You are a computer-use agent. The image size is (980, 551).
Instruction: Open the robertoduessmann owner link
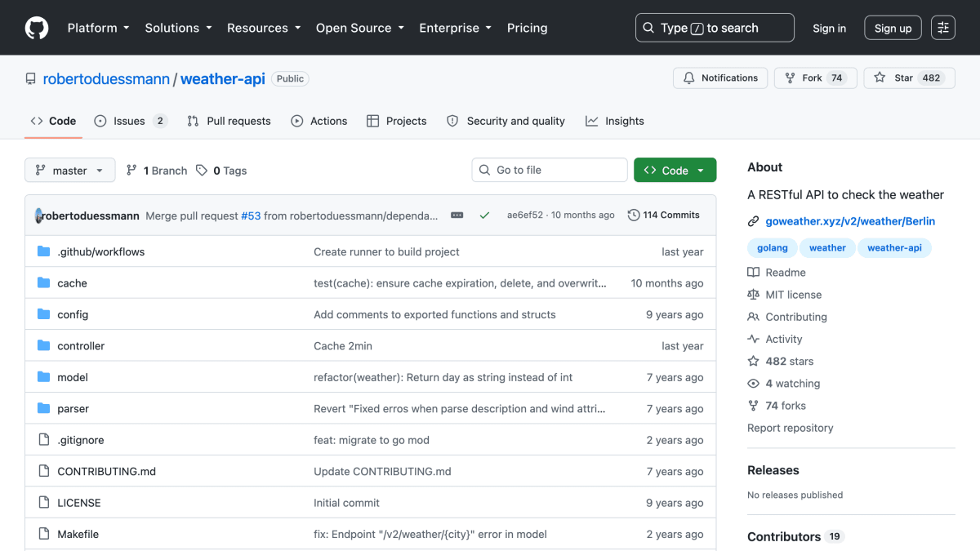(x=106, y=79)
